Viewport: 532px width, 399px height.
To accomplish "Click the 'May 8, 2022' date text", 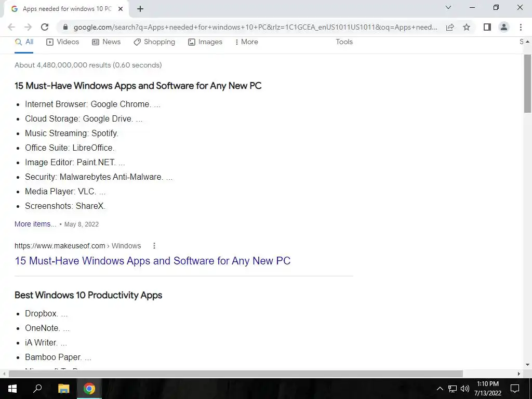I will click(x=82, y=224).
